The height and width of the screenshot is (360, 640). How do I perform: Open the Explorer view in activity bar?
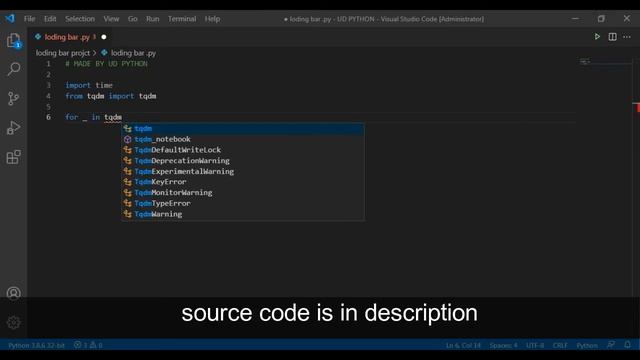[x=13, y=41]
